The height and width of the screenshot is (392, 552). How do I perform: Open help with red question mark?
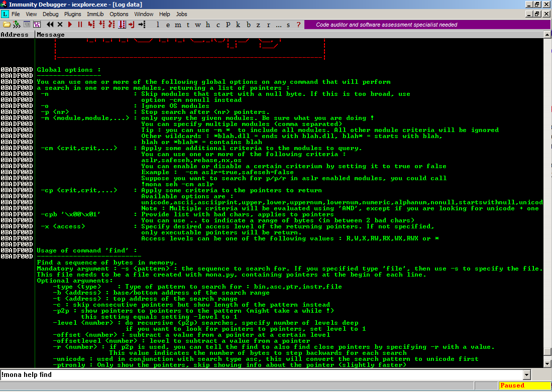click(298, 25)
